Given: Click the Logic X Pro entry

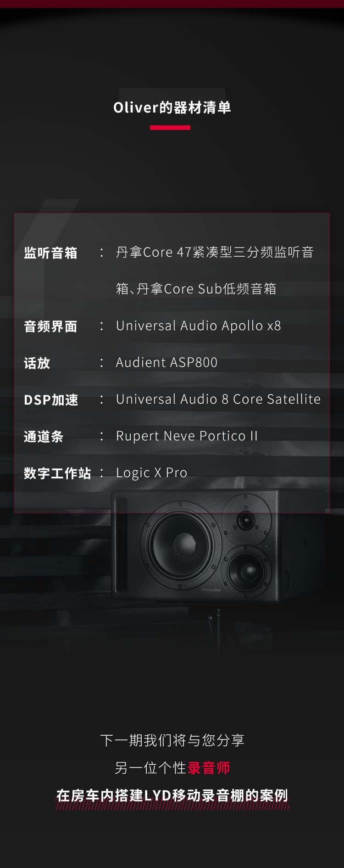Looking at the screenshot, I should click(x=151, y=473).
